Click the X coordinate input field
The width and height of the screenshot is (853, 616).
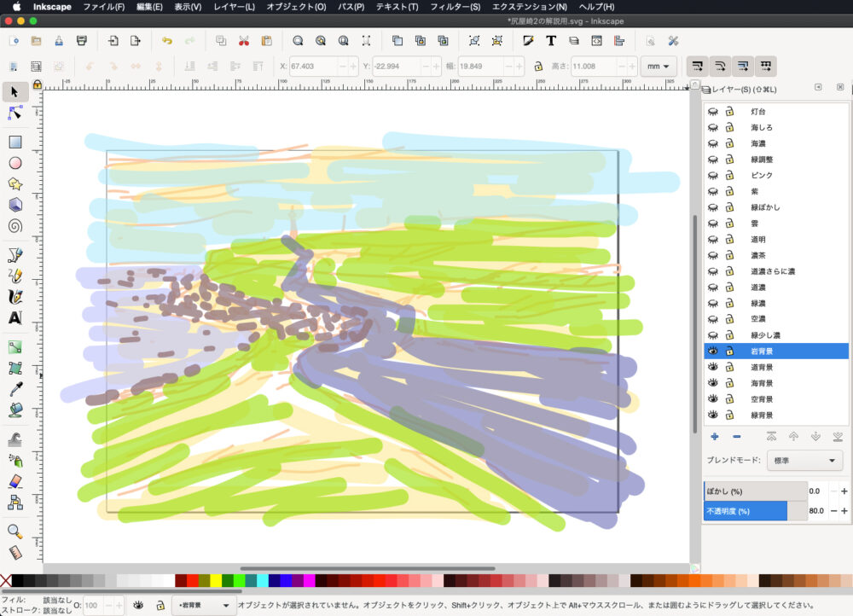click(313, 66)
